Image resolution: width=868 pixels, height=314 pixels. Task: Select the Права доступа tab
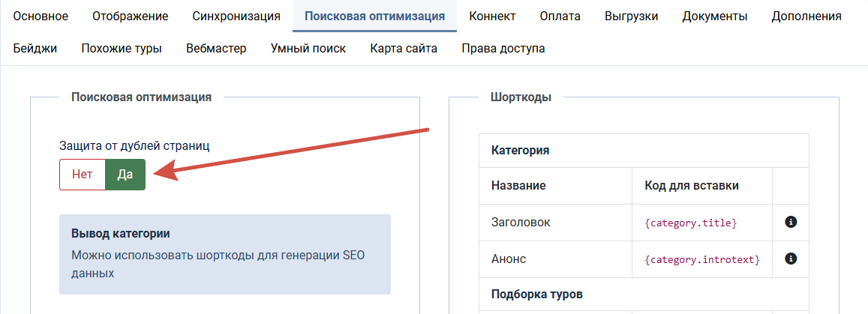[x=503, y=49]
